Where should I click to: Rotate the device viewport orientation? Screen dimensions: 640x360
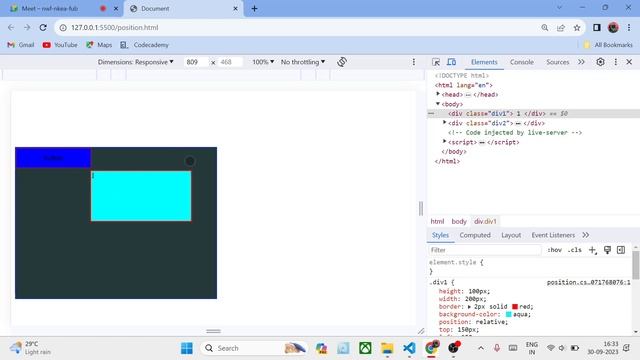click(x=342, y=62)
